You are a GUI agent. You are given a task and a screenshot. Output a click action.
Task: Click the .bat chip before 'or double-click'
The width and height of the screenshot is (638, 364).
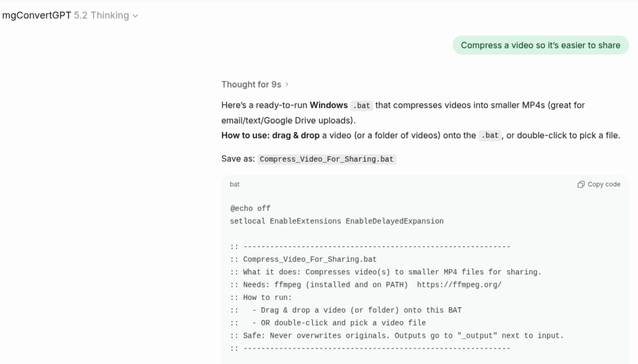[x=490, y=136]
